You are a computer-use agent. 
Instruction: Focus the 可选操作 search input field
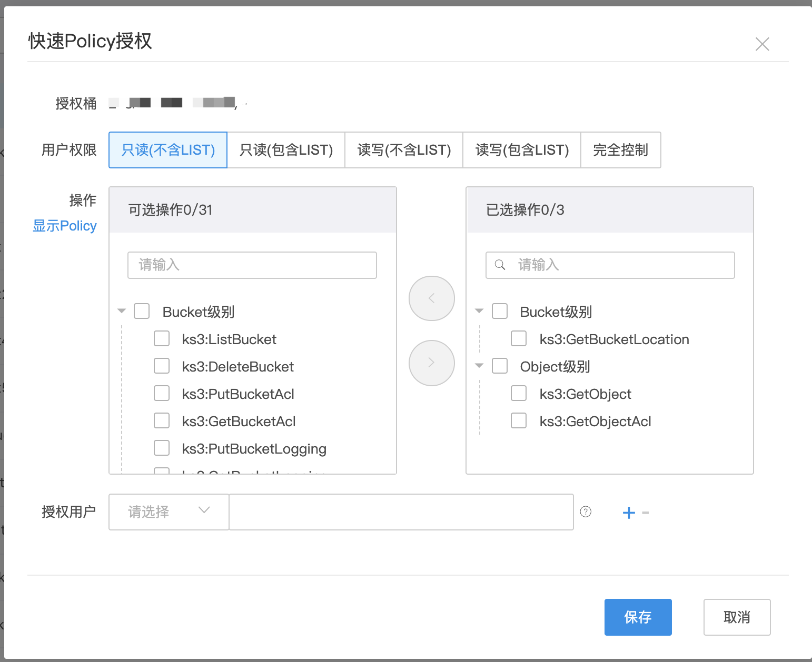(x=252, y=265)
